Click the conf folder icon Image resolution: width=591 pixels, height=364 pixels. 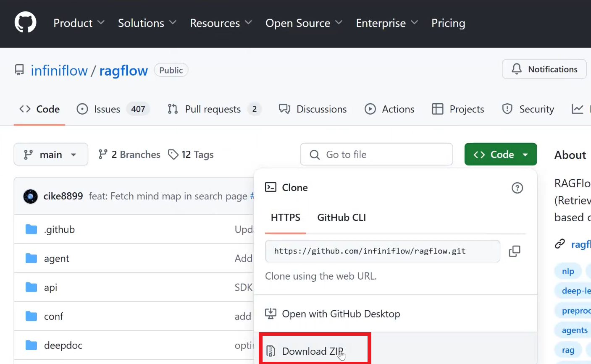pyautogui.click(x=31, y=316)
